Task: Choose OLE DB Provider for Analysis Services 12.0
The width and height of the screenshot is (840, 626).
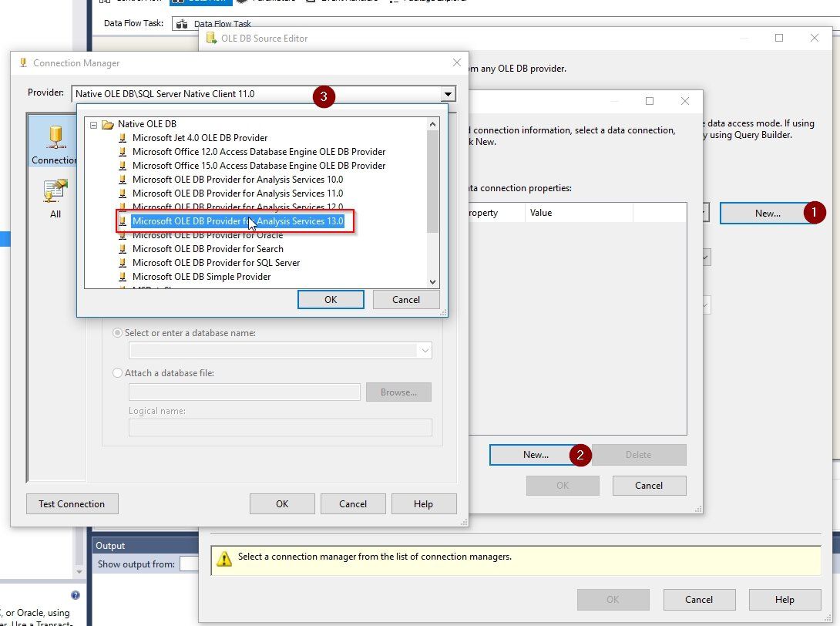Action: pos(238,207)
